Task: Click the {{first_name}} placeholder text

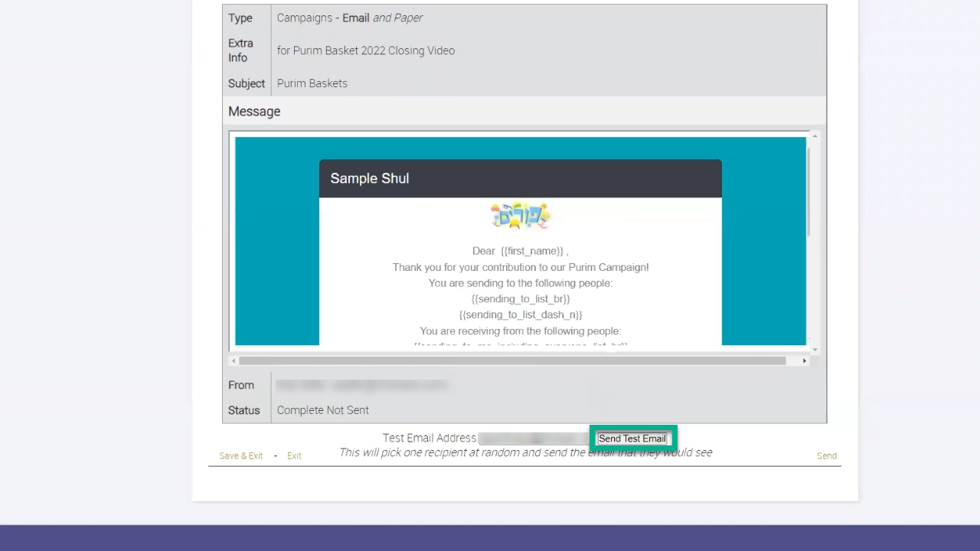Action: tap(532, 251)
